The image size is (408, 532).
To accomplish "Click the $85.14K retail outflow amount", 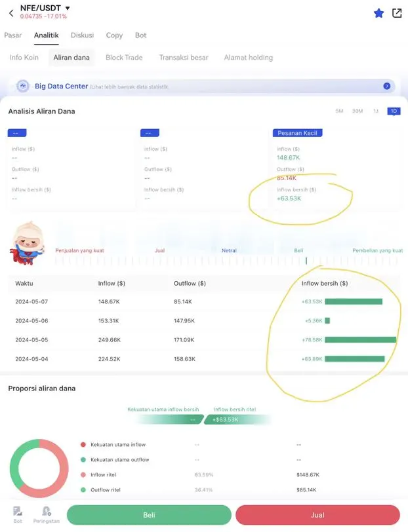I will click(306, 489).
